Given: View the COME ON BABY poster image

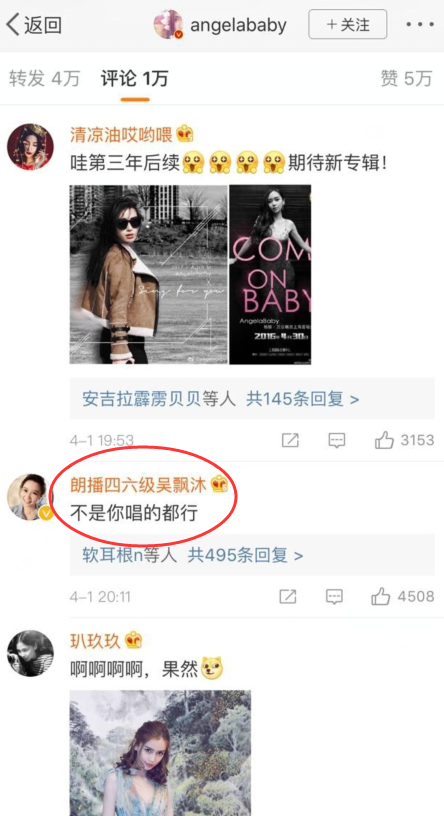Looking at the screenshot, I should coord(270,274).
